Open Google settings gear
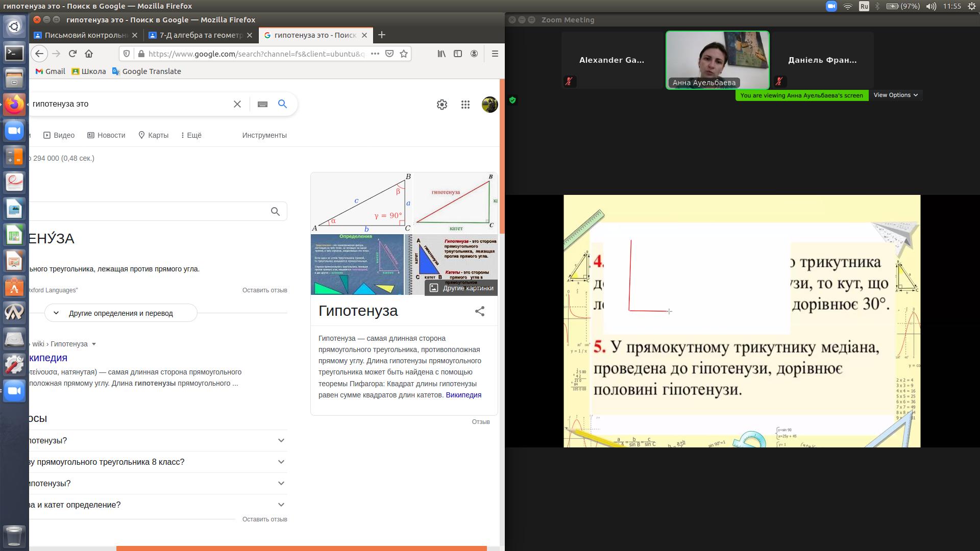980x551 pixels. tap(442, 105)
